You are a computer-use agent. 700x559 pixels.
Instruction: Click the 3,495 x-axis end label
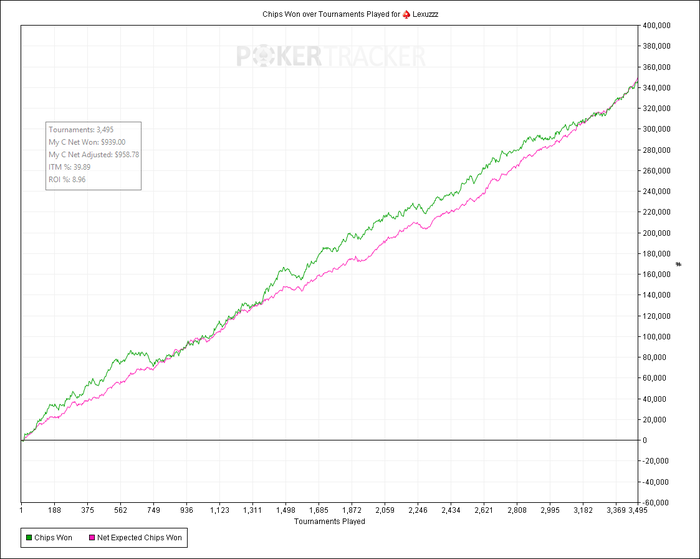coord(638,510)
